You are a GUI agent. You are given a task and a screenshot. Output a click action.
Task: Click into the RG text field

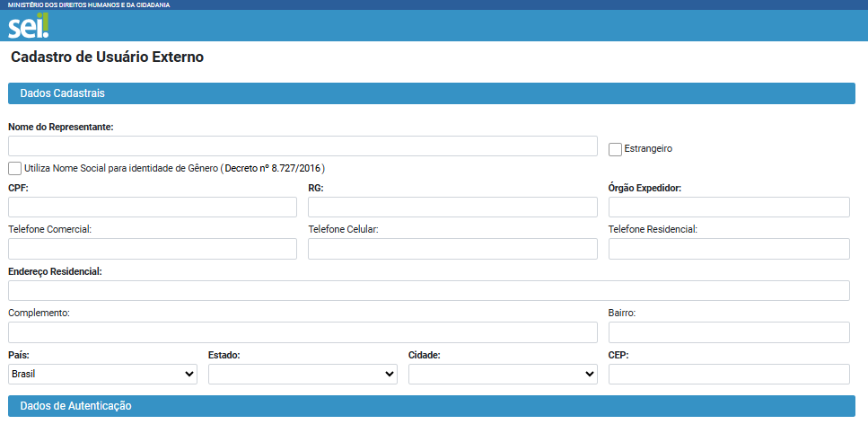pyautogui.click(x=452, y=208)
